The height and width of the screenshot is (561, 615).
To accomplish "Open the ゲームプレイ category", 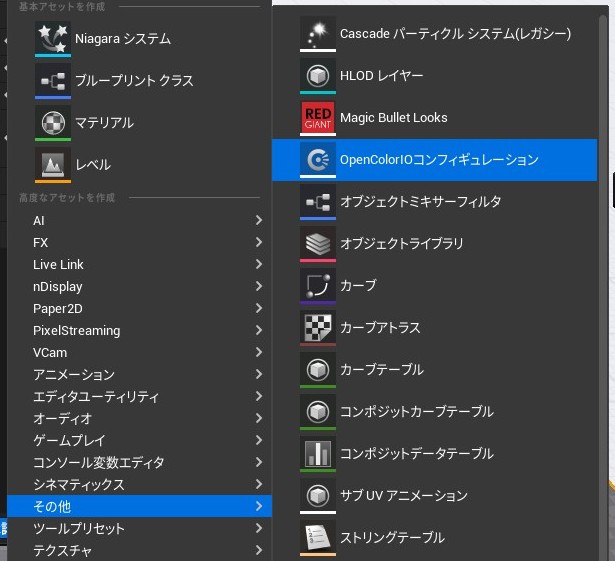I will click(139, 440).
